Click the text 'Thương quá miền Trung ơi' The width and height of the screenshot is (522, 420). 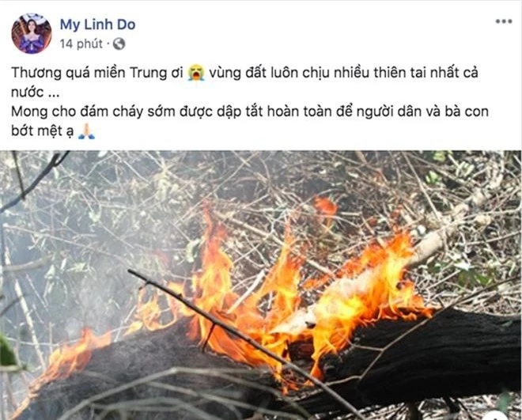pos(97,73)
